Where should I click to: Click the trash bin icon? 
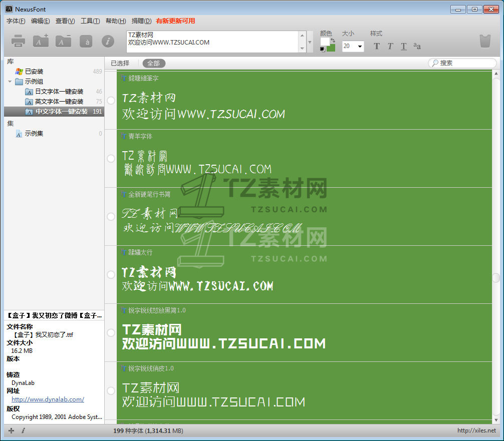pos(485,41)
